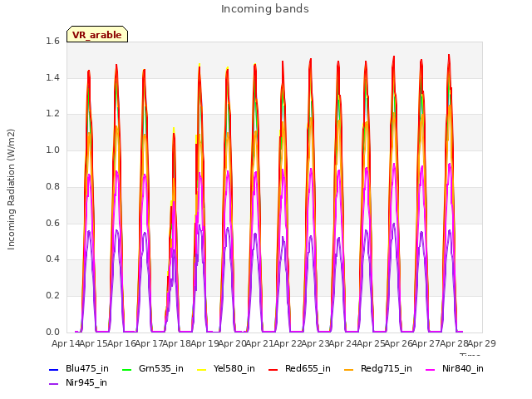Click the purple Nir945_in legend color marker
The image size is (532, 399).
click(x=53, y=384)
